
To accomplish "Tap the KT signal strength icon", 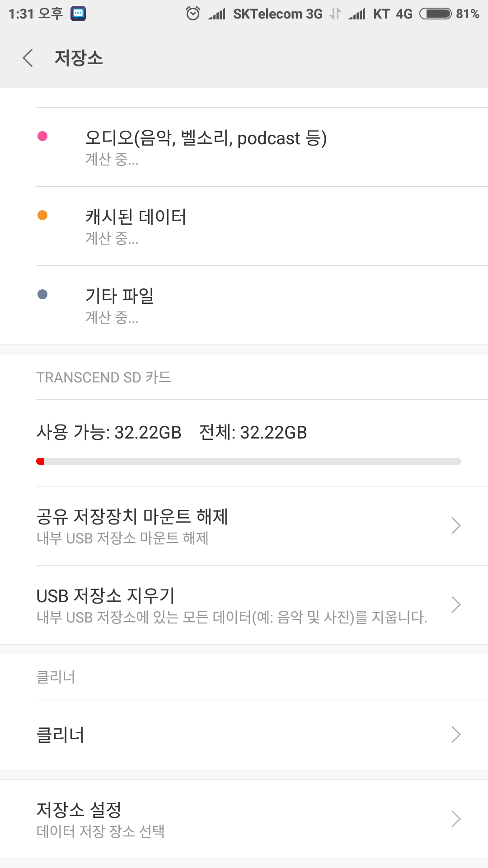I will click(357, 14).
